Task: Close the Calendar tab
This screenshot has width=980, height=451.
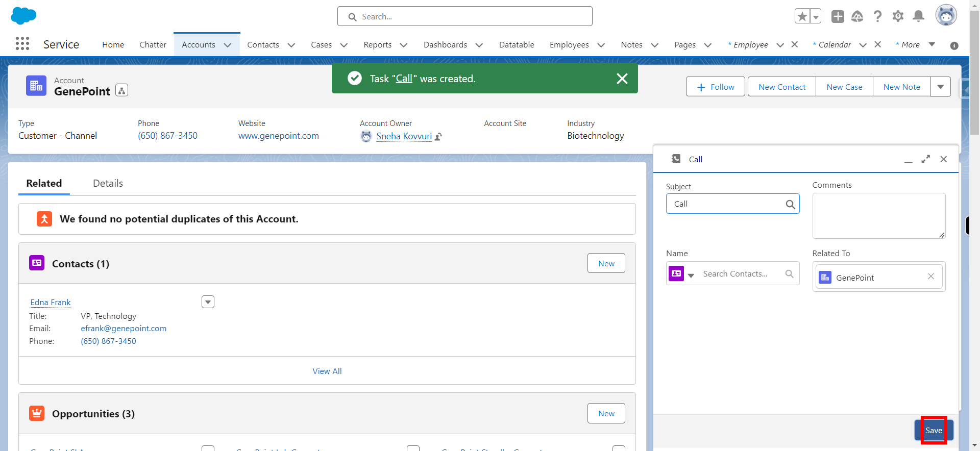Action: click(x=877, y=44)
